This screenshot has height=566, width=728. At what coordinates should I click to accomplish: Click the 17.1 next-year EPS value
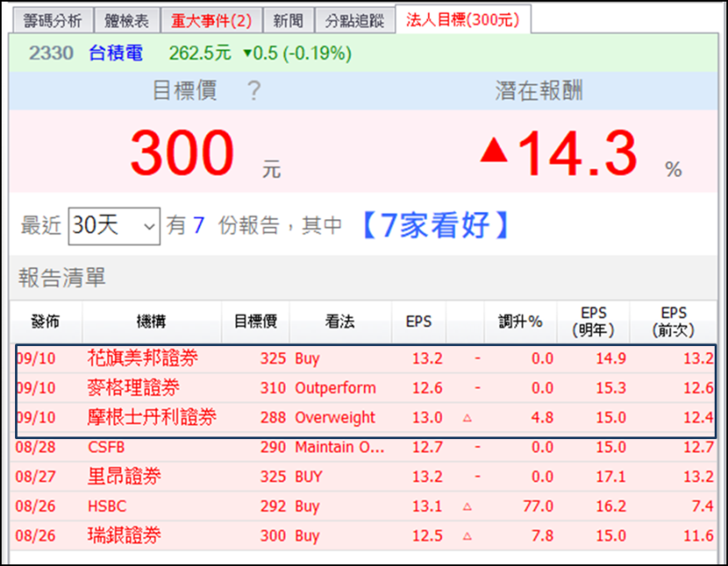[x=611, y=476]
